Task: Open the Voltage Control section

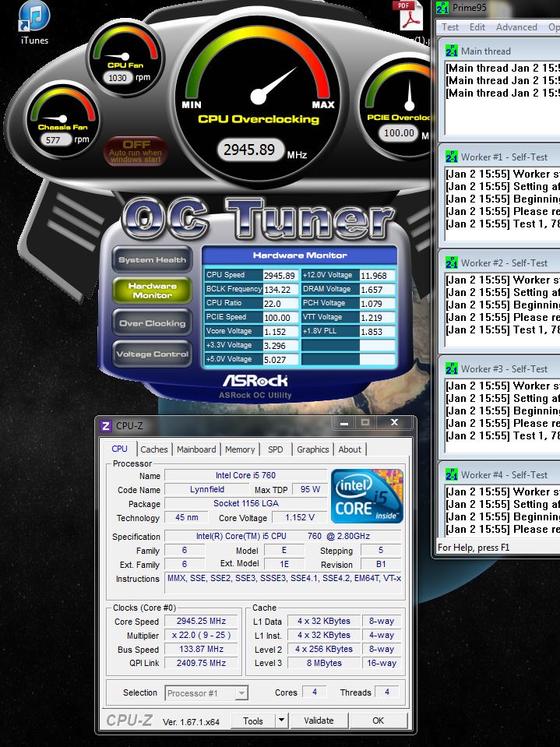Action: pyautogui.click(x=153, y=354)
